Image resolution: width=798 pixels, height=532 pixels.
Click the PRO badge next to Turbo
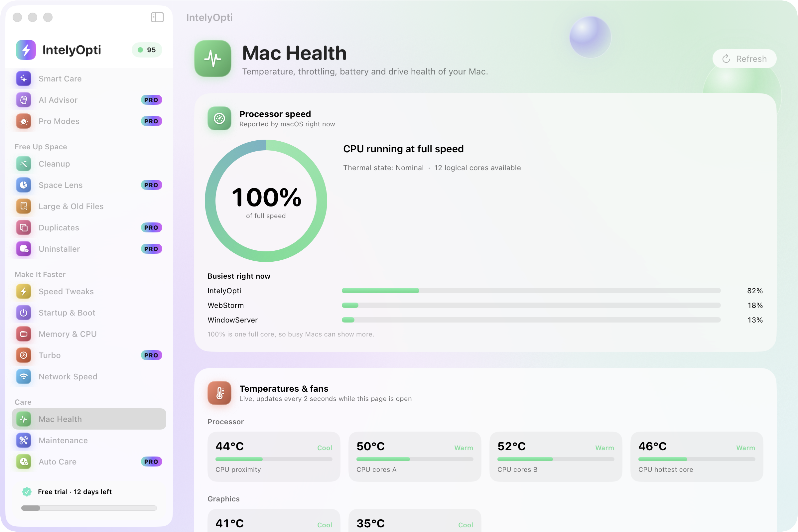tap(151, 355)
